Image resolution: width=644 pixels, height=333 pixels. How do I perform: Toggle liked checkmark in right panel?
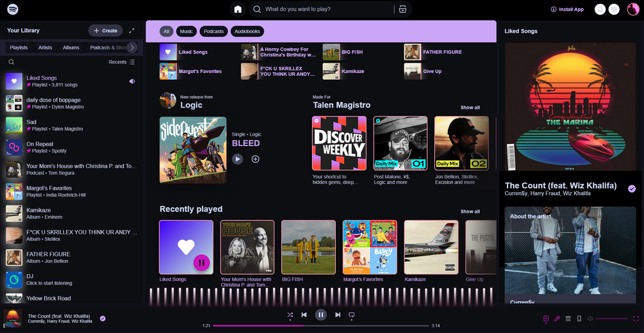[x=632, y=188]
